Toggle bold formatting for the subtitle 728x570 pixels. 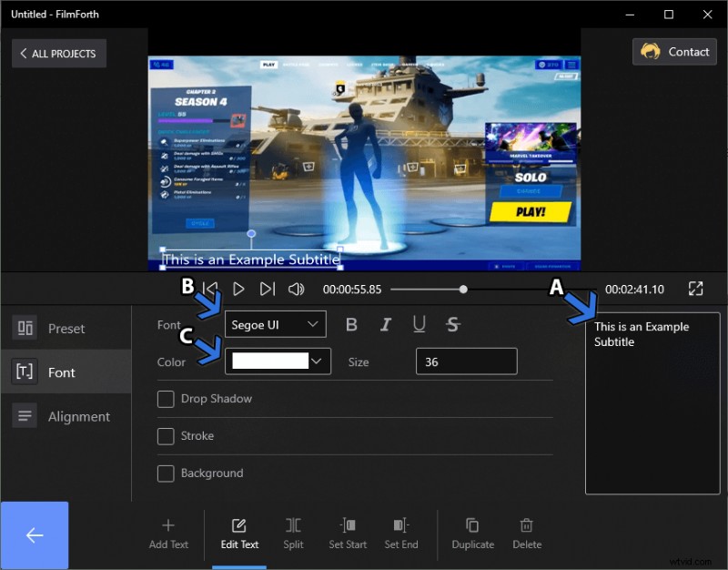[x=352, y=324]
